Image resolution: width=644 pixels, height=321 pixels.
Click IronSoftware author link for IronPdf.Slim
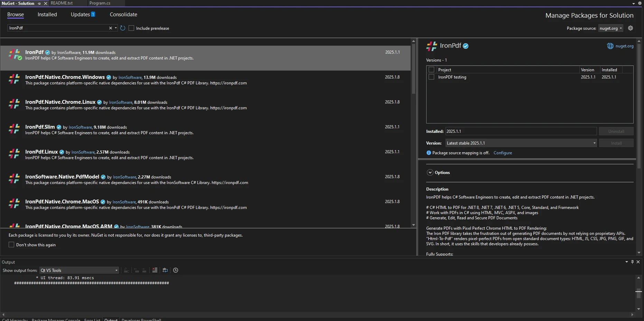[x=80, y=127]
